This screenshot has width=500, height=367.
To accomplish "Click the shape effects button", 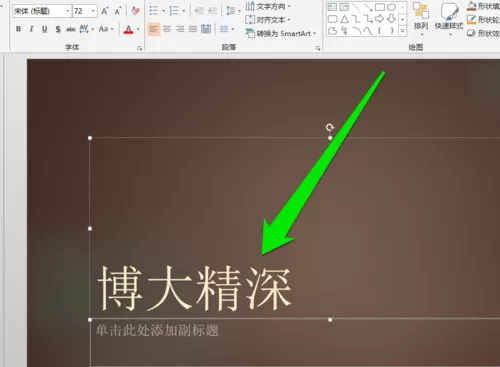I will (483, 33).
